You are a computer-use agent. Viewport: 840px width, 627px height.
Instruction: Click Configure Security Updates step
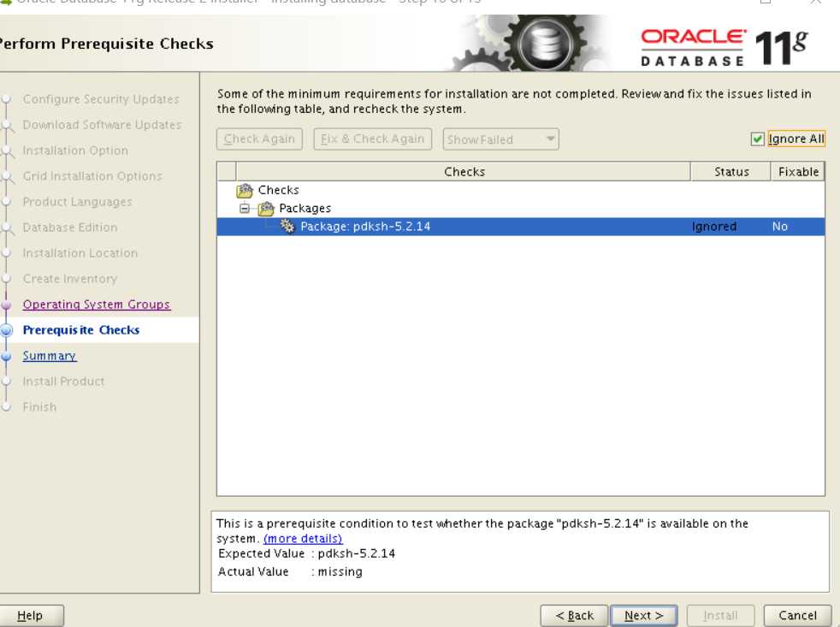click(x=101, y=99)
